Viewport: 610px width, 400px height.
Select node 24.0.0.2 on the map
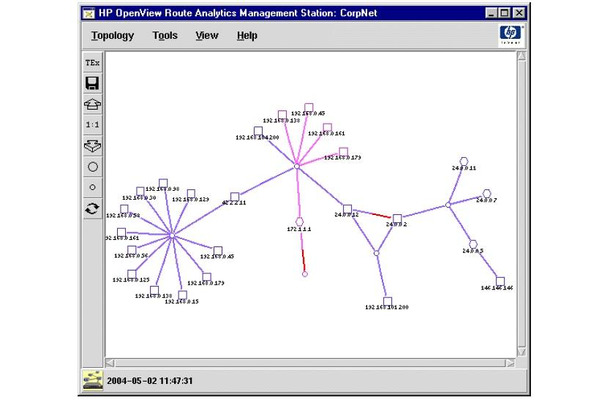397,219
